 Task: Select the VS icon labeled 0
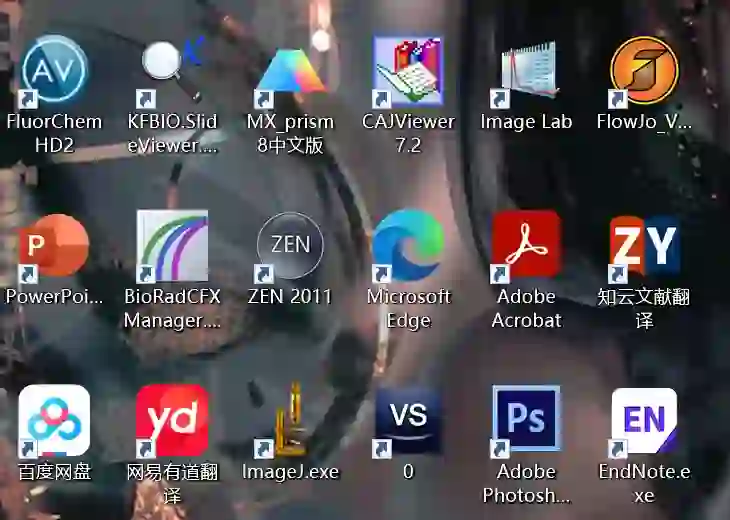click(x=408, y=421)
